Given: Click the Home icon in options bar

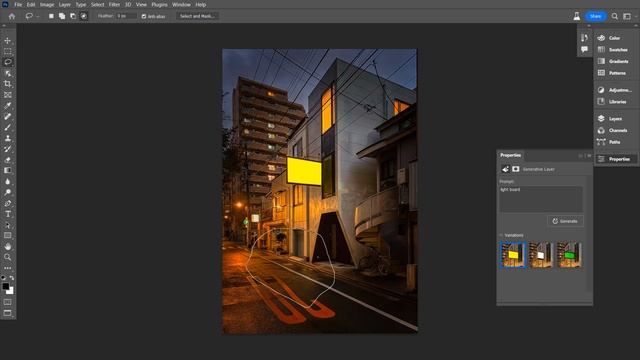Looking at the screenshot, I should coord(11,16).
